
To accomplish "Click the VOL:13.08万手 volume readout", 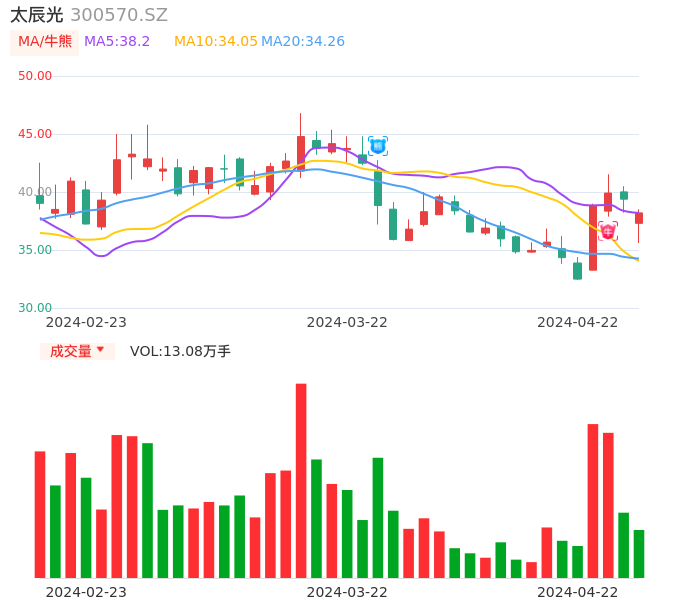I will click(x=180, y=351).
